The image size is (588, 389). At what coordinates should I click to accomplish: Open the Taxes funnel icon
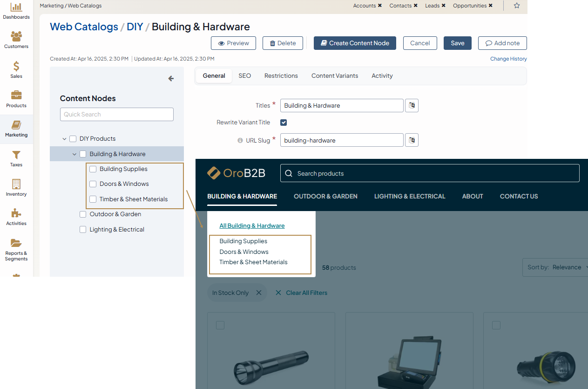(x=16, y=155)
